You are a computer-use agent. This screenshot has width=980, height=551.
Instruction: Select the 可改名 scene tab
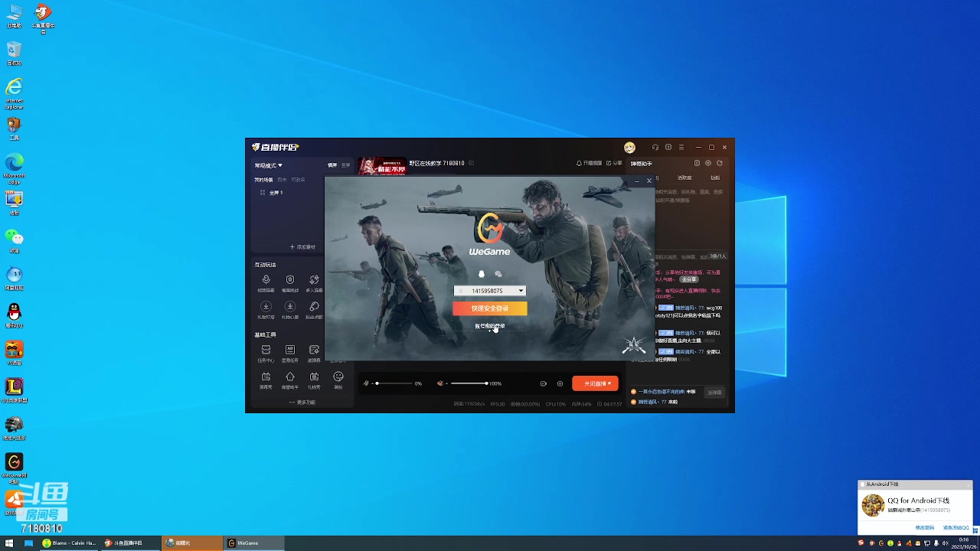(298, 180)
